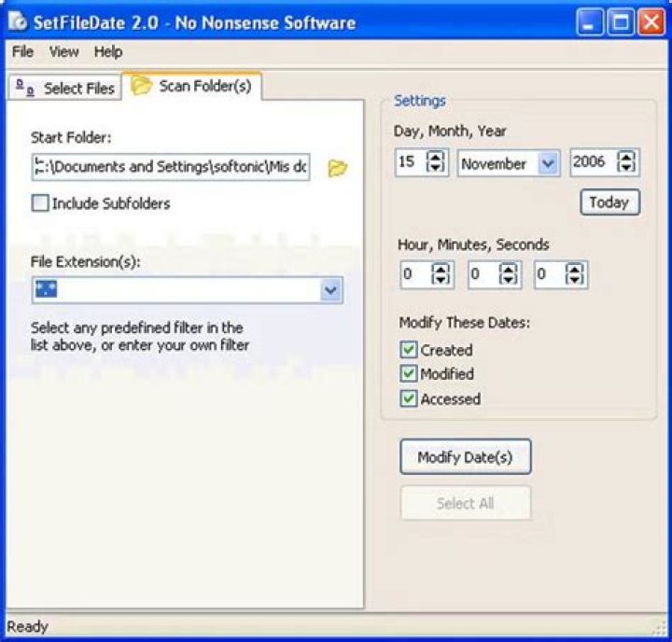This screenshot has height=642, width=672.
Task: Uncheck the Modified date checkbox
Action: click(x=409, y=373)
